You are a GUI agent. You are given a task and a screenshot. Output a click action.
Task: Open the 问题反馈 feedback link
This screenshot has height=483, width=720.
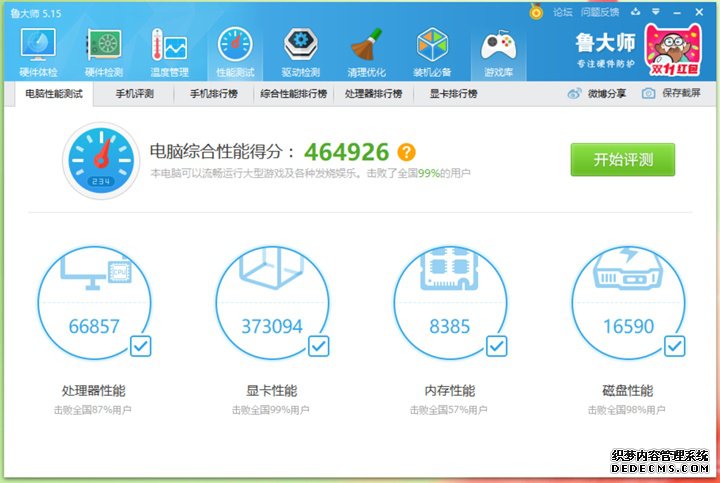tap(600, 12)
